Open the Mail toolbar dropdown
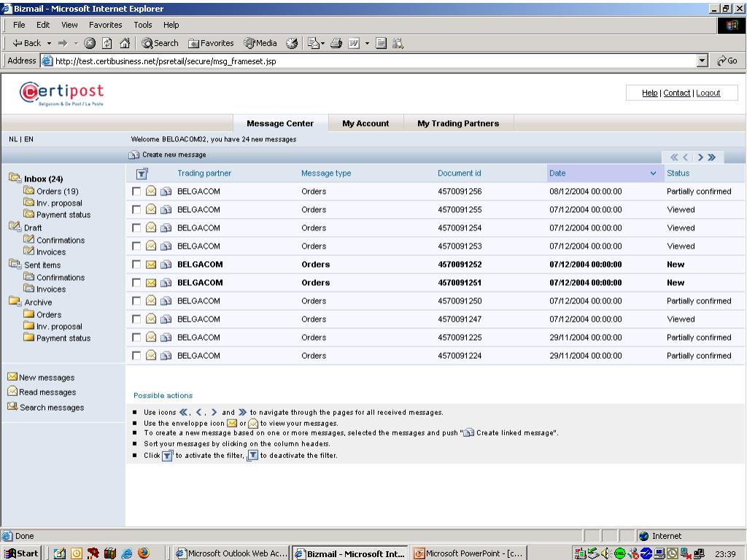747x560 pixels. click(323, 43)
